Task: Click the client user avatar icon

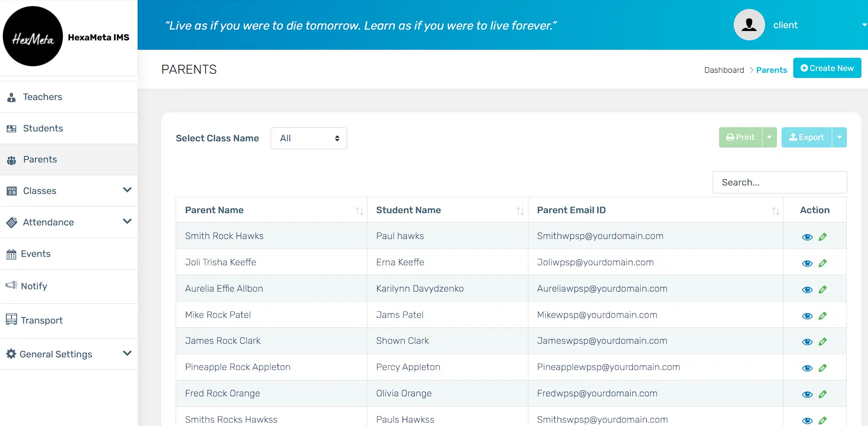Action: [x=749, y=25]
